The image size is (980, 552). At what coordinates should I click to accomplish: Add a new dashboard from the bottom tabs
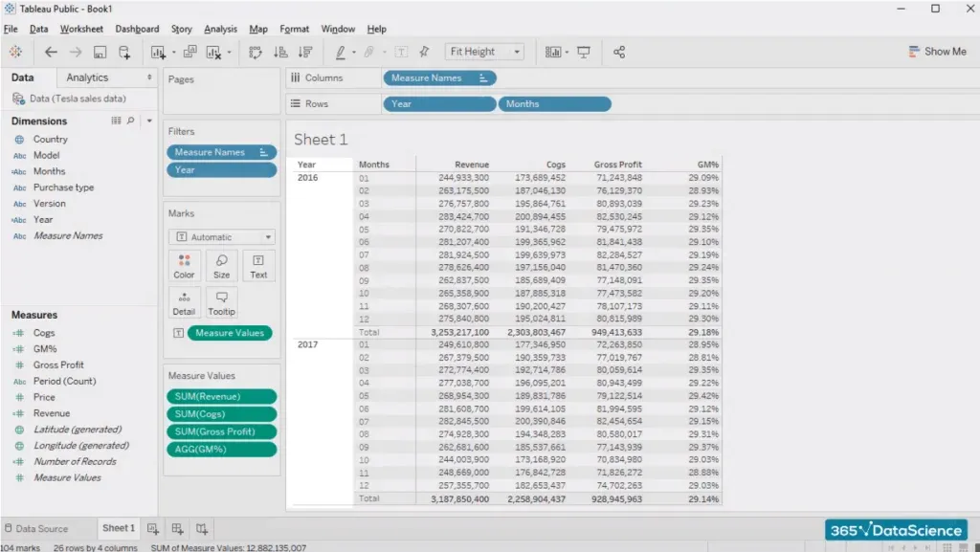(177, 528)
